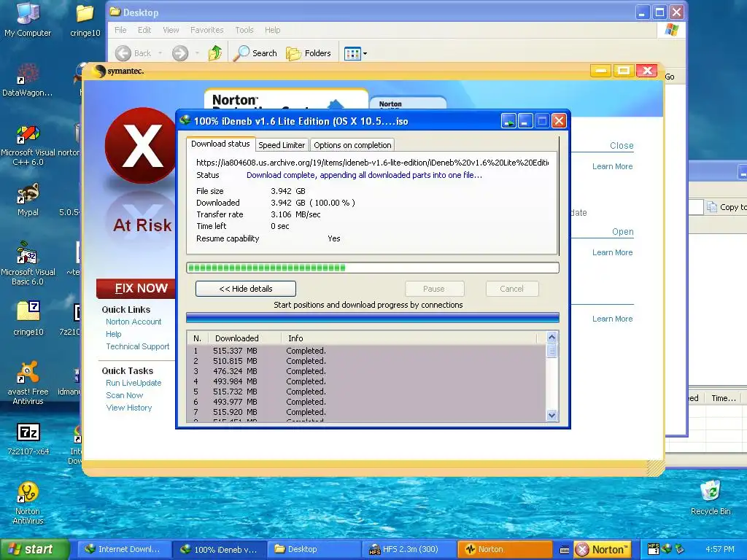Click the Info column header
Viewport: 747px width, 560px height.
coord(409,338)
